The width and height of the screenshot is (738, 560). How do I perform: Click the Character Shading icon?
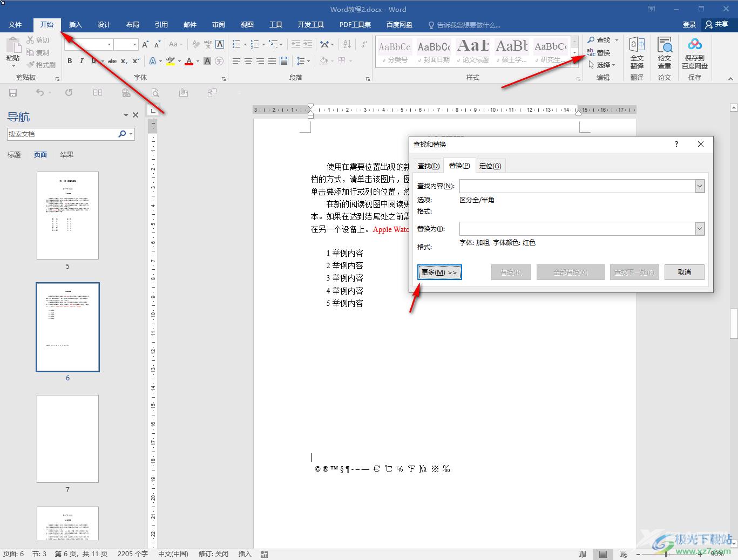(208, 61)
